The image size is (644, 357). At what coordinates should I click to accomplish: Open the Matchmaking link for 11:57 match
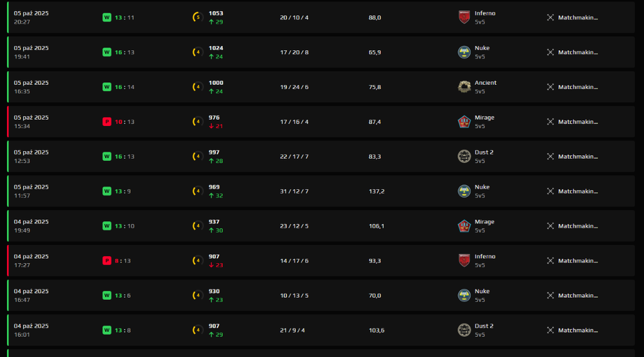coord(578,191)
